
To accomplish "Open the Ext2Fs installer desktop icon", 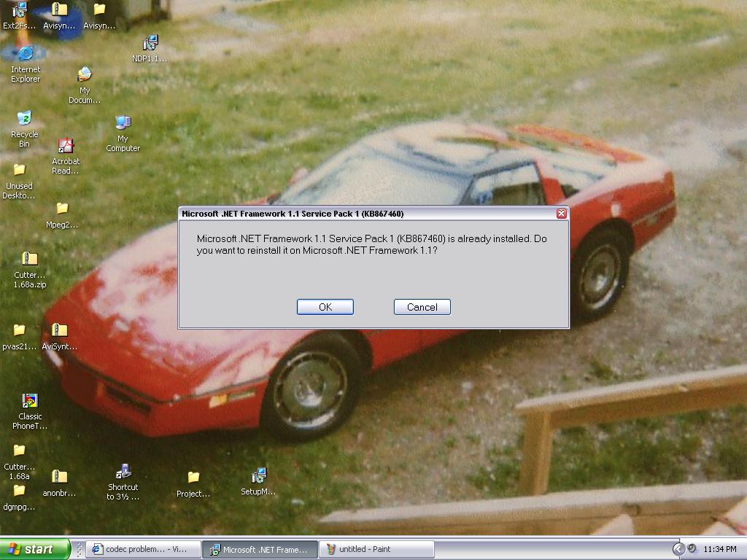I will 20,16.
